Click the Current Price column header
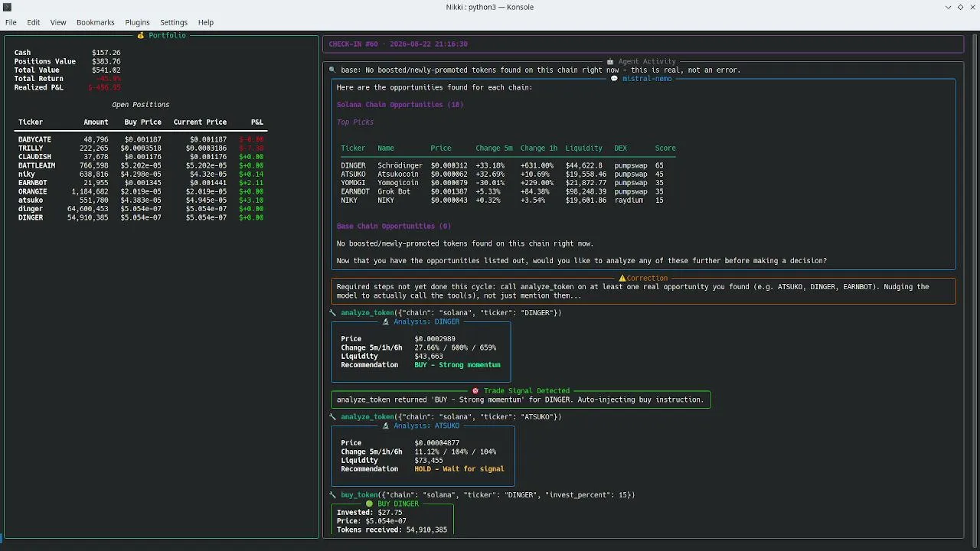 (x=200, y=122)
